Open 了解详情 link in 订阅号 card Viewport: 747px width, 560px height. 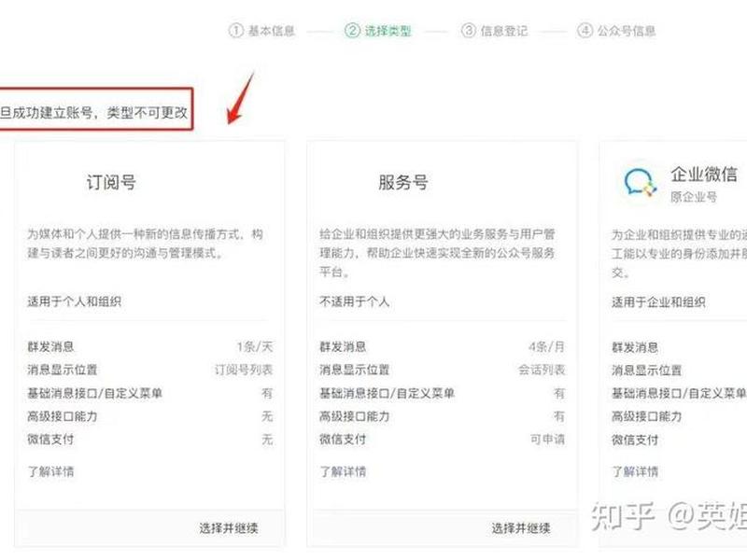click(50, 471)
